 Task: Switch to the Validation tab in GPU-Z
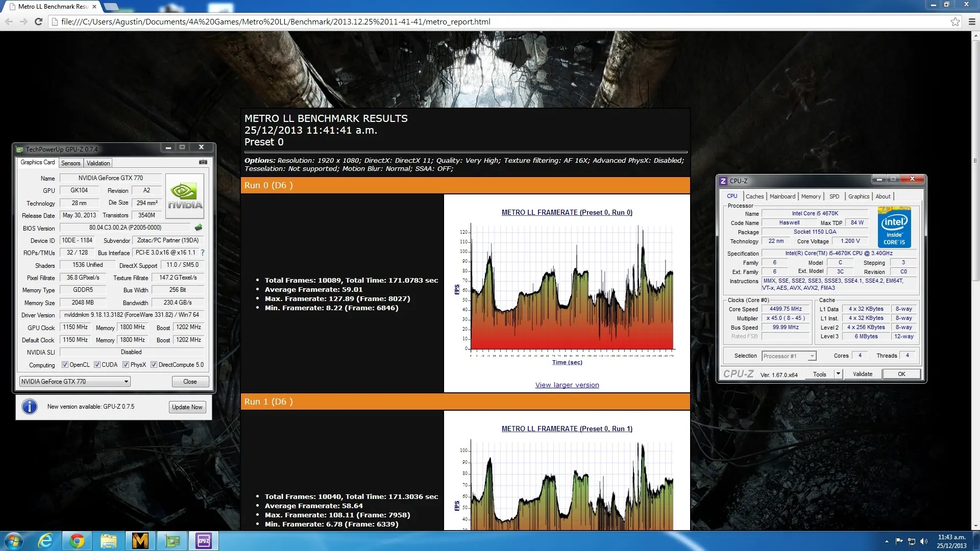click(x=98, y=163)
